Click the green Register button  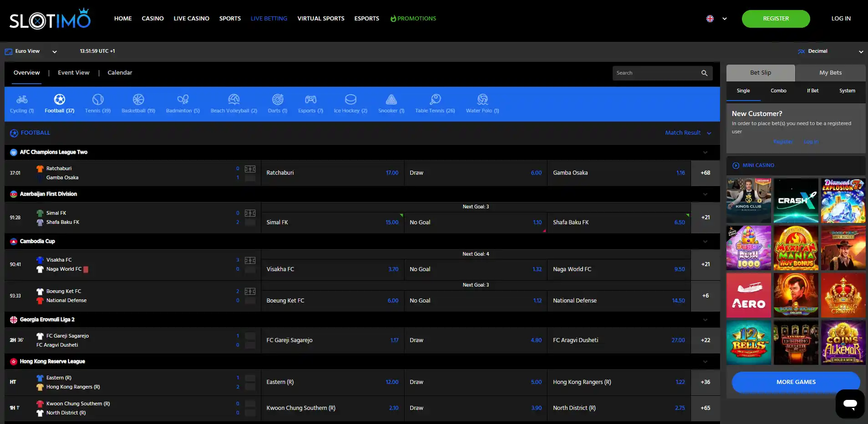[776, 19]
